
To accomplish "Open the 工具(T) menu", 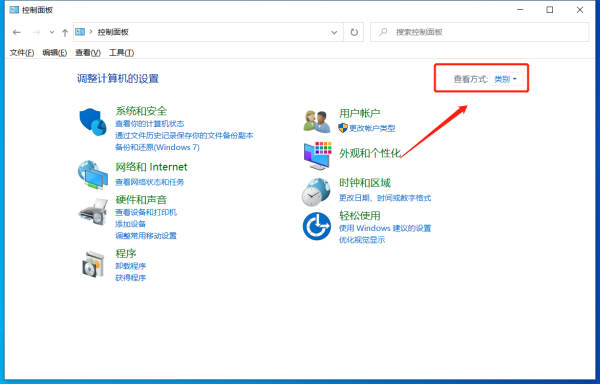I will pyautogui.click(x=121, y=53).
